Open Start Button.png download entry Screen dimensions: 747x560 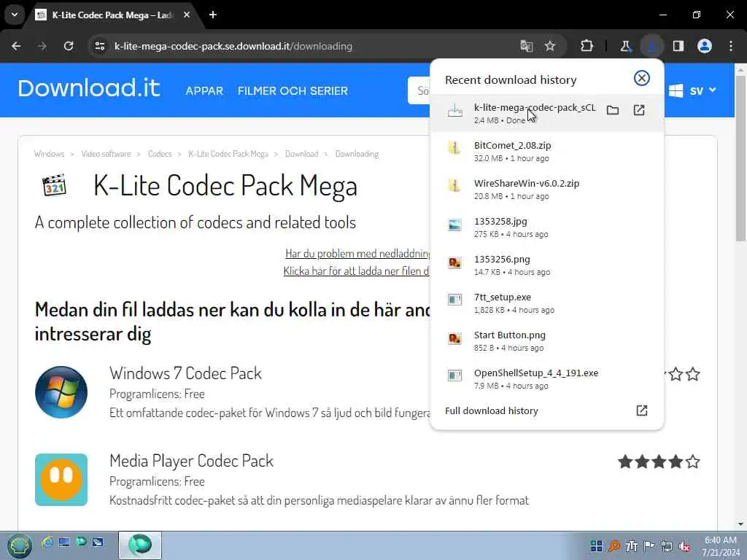click(x=547, y=341)
